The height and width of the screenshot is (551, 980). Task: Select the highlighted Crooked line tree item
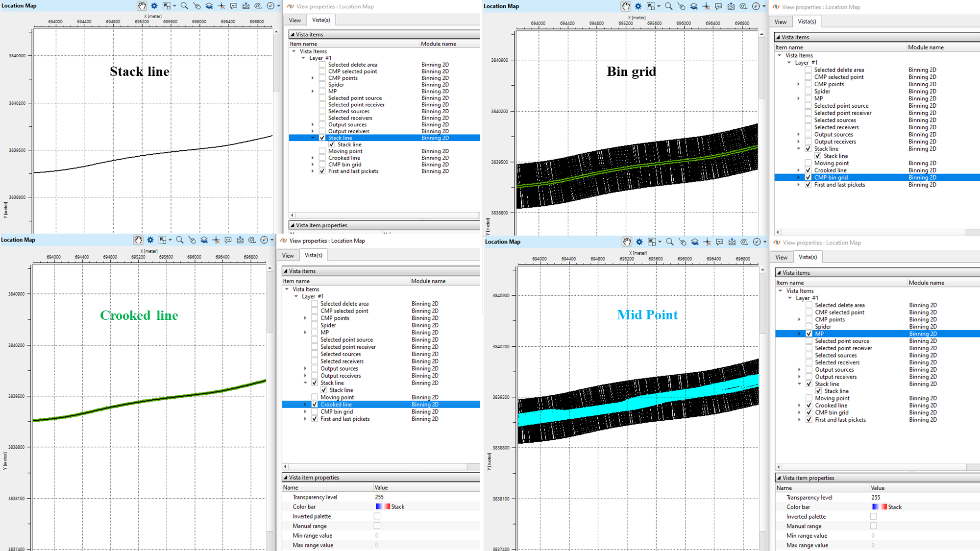pyautogui.click(x=336, y=405)
